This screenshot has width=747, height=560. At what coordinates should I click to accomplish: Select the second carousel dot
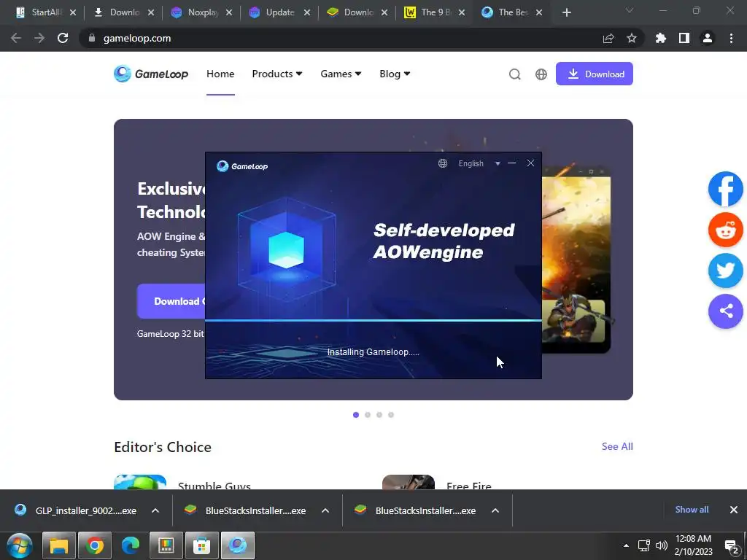(x=368, y=415)
